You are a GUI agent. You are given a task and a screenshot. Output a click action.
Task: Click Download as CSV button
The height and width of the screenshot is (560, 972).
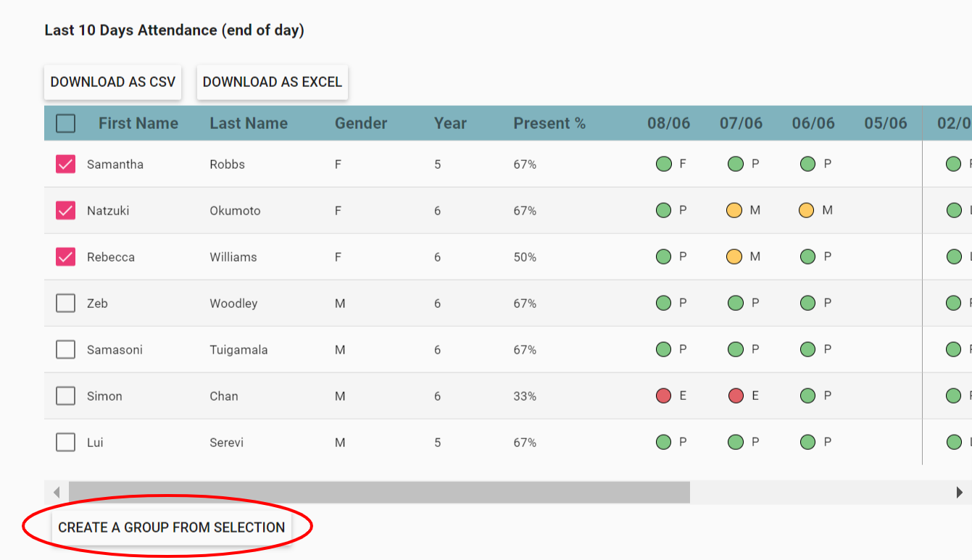tap(113, 82)
